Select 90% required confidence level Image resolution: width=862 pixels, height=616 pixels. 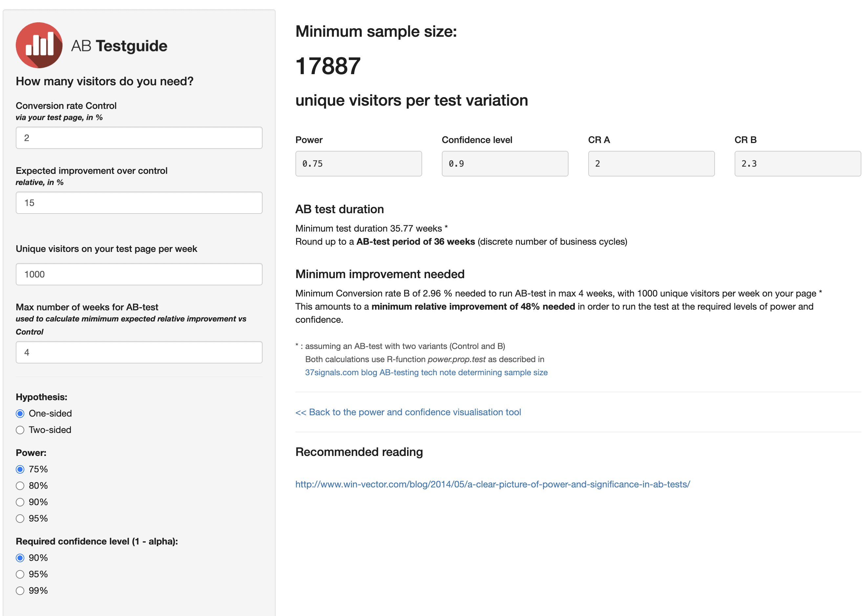[20, 558]
